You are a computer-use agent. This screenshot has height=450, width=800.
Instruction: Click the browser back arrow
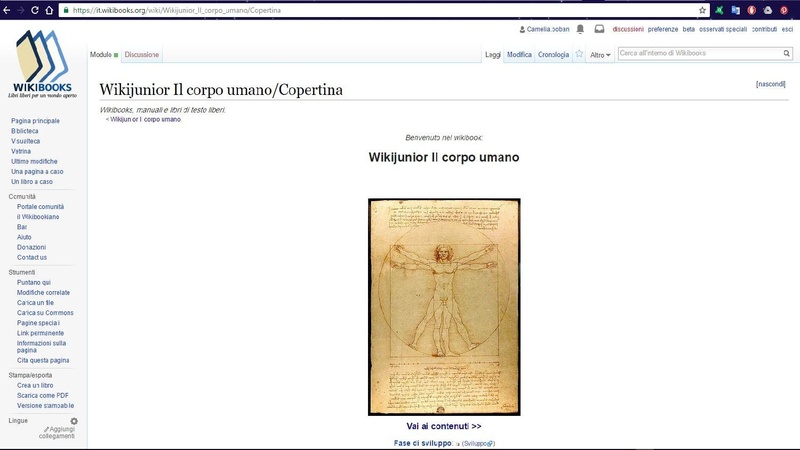(7, 10)
